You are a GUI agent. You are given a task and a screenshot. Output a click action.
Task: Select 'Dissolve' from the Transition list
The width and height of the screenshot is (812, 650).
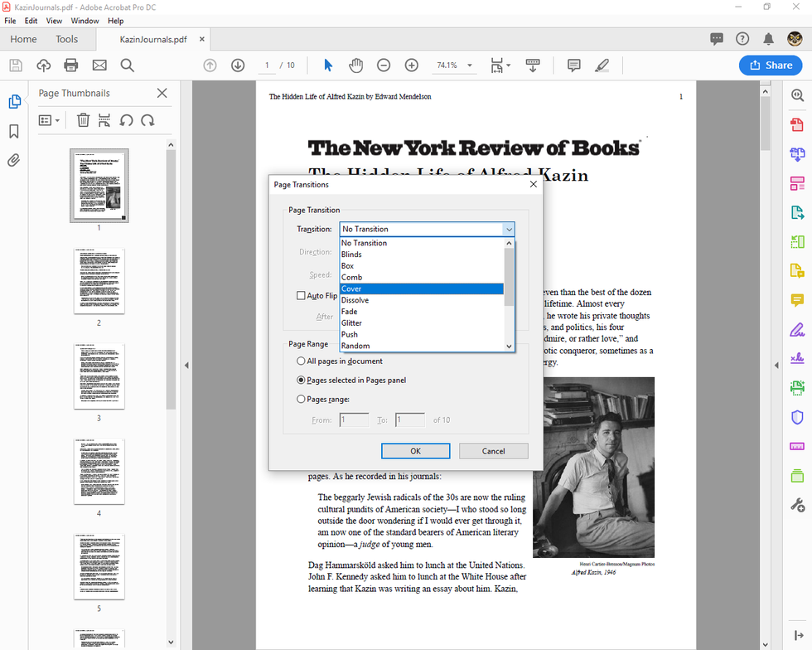355,299
